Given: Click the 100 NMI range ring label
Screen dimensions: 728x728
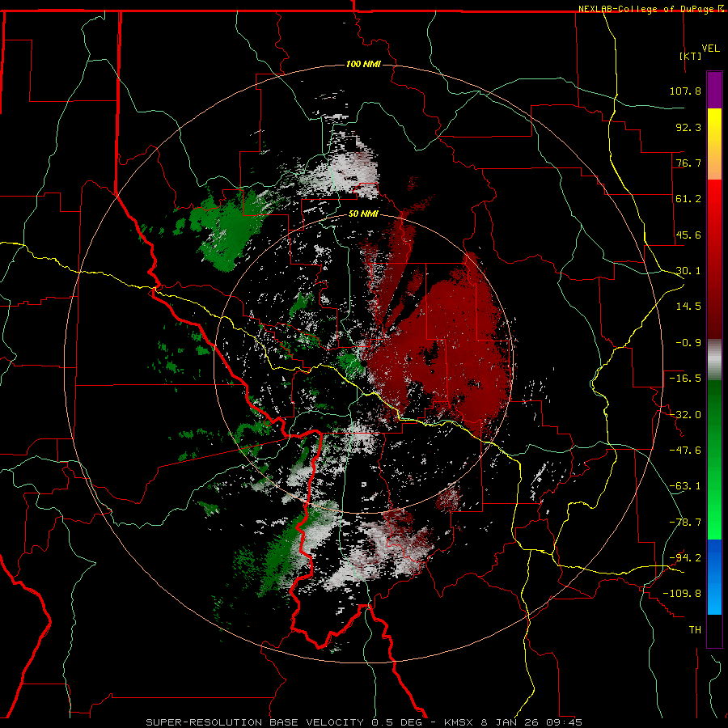Looking at the screenshot, I should (363, 64).
